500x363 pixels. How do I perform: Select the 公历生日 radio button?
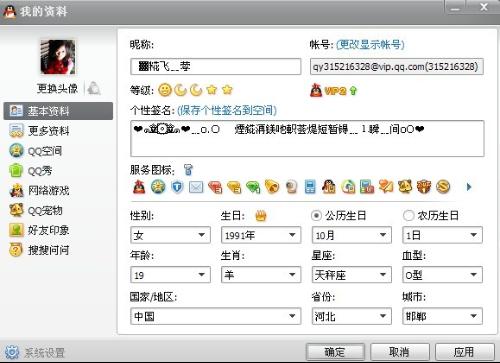(x=316, y=216)
